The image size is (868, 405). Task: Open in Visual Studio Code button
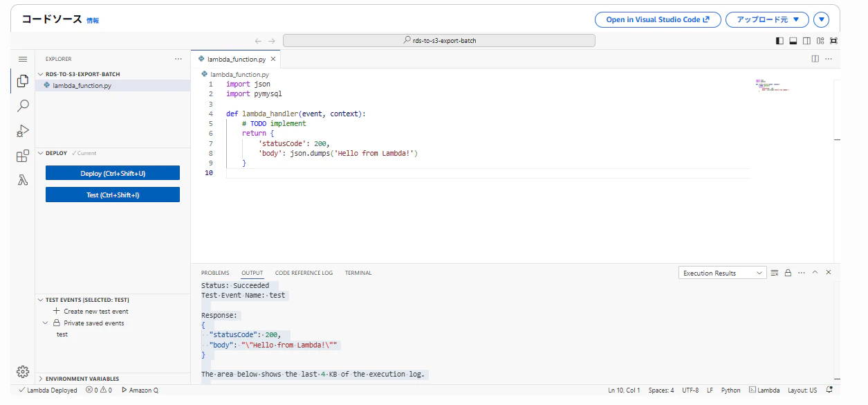pos(658,19)
